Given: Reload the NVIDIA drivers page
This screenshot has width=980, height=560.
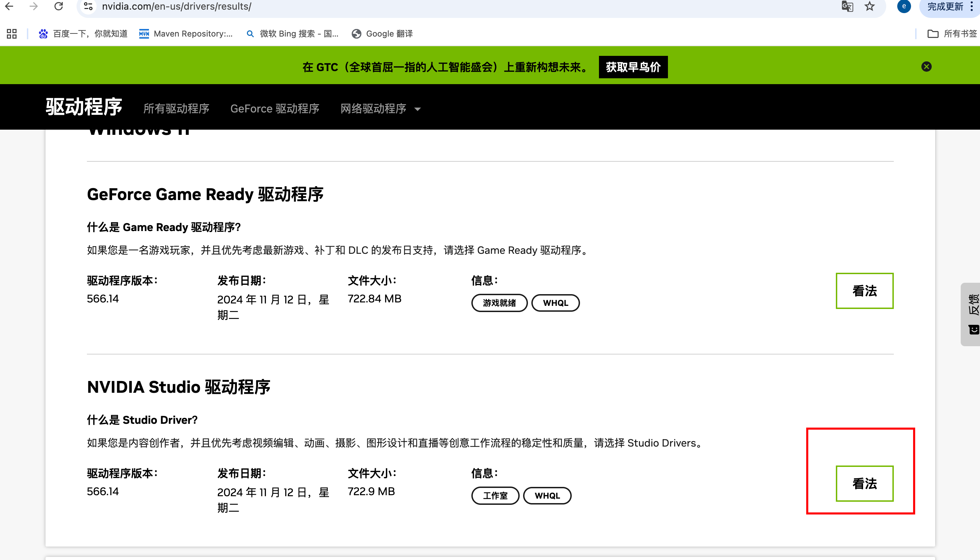Looking at the screenshot, I should point(59,6).
